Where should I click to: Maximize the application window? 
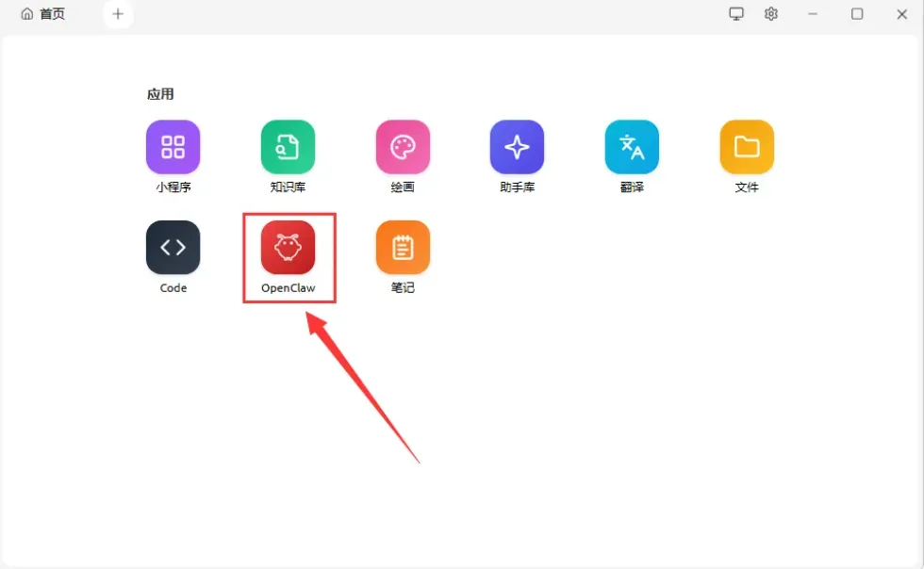(857, 13)
